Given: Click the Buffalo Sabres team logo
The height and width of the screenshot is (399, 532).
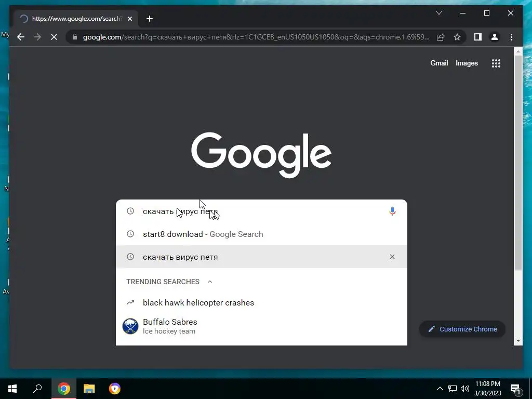Looking at the screenshot, I should pyautogui.click(x=130, y=326).
